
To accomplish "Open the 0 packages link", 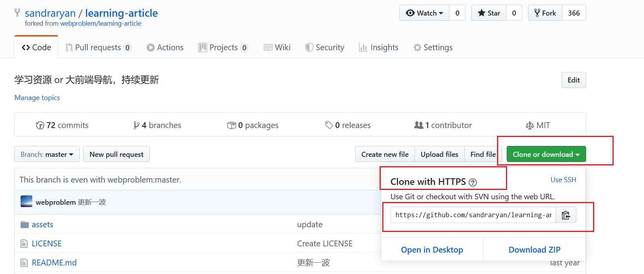I will coord(253,125).
